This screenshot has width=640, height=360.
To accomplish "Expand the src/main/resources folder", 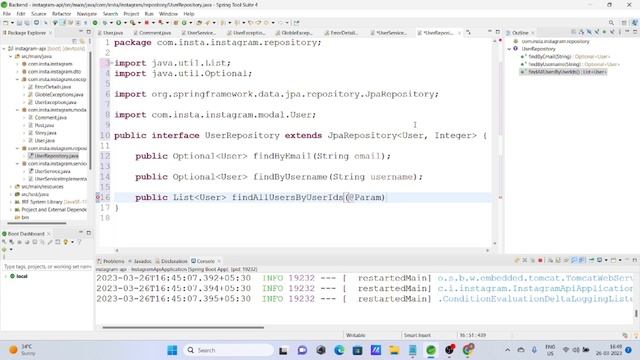I will tap(11, 187).
